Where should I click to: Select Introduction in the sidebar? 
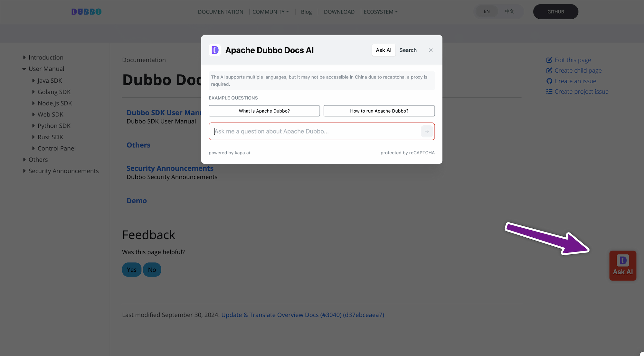[46, 58]
